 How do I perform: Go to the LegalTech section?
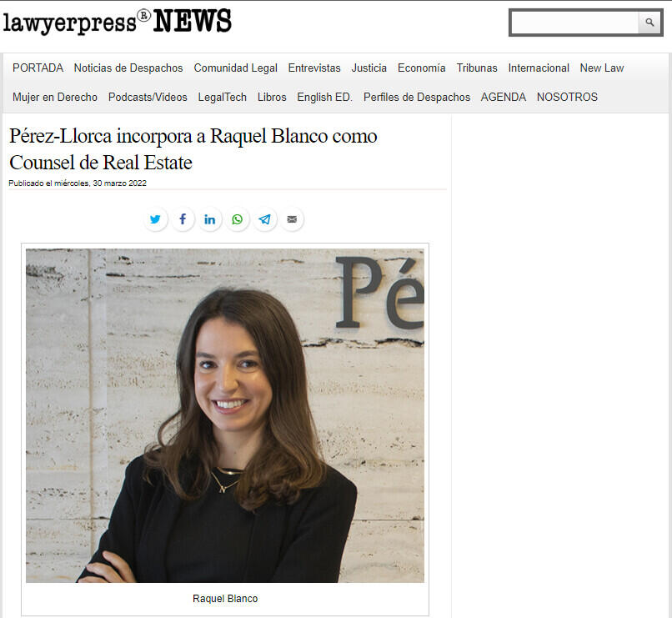click(x=222, y=98)
